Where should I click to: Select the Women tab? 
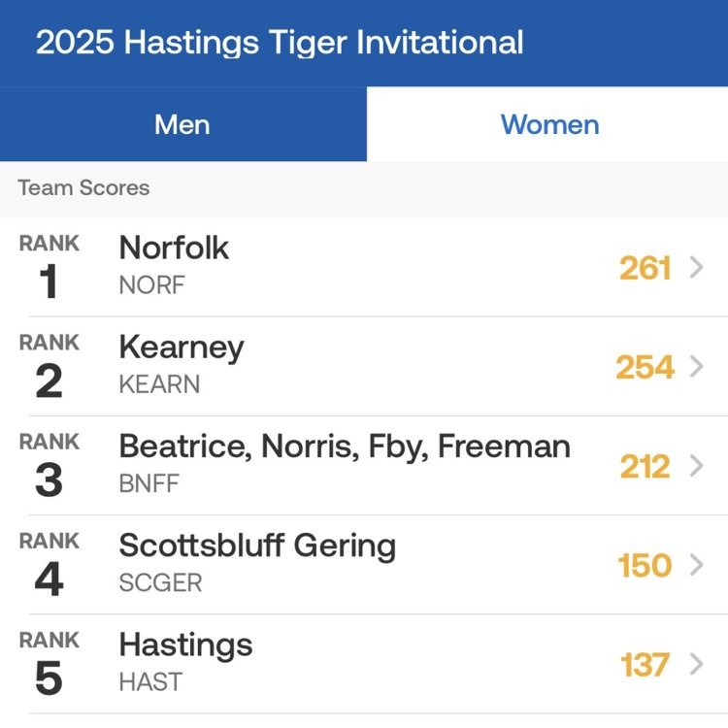point(549,124)
